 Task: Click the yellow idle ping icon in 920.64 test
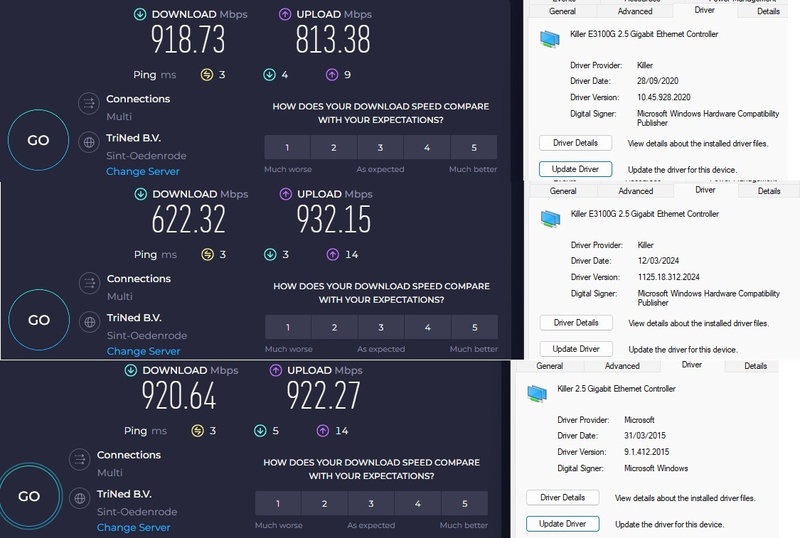(197, 431)
